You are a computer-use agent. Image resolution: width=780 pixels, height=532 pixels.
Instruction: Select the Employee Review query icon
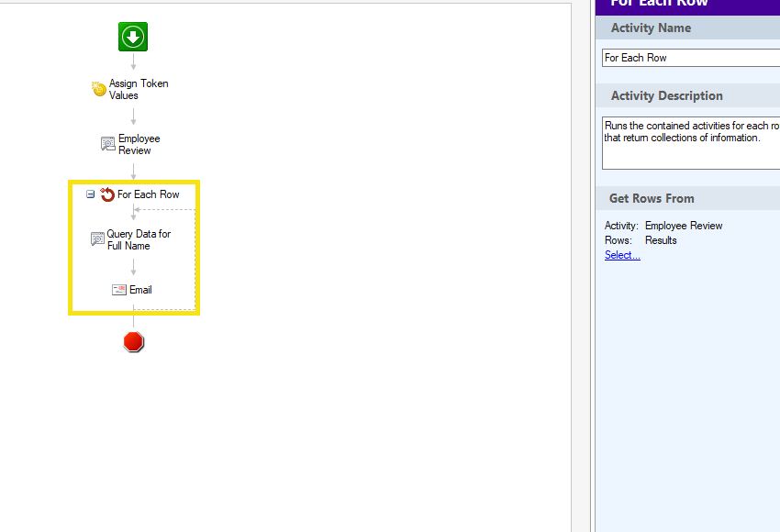pos(108,144)
